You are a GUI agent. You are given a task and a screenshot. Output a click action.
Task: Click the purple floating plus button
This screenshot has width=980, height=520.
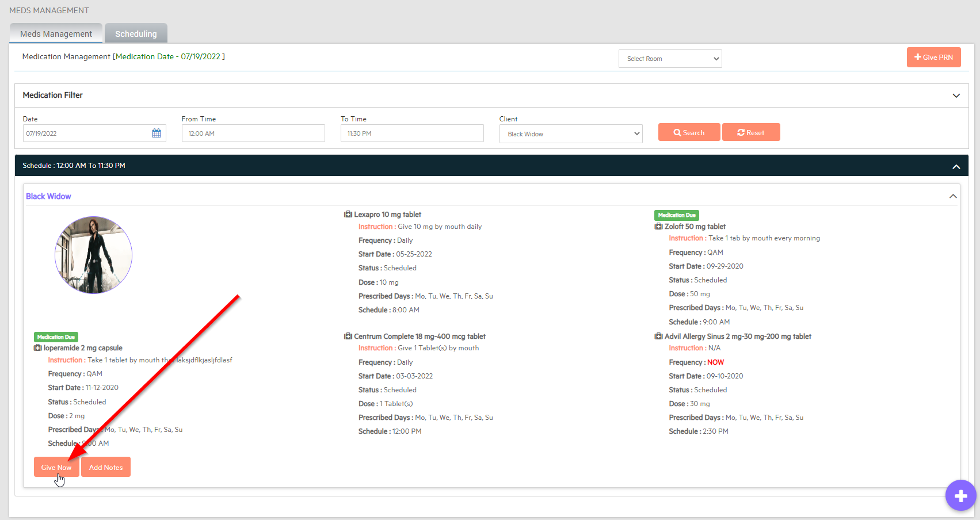tap(960, 495)
